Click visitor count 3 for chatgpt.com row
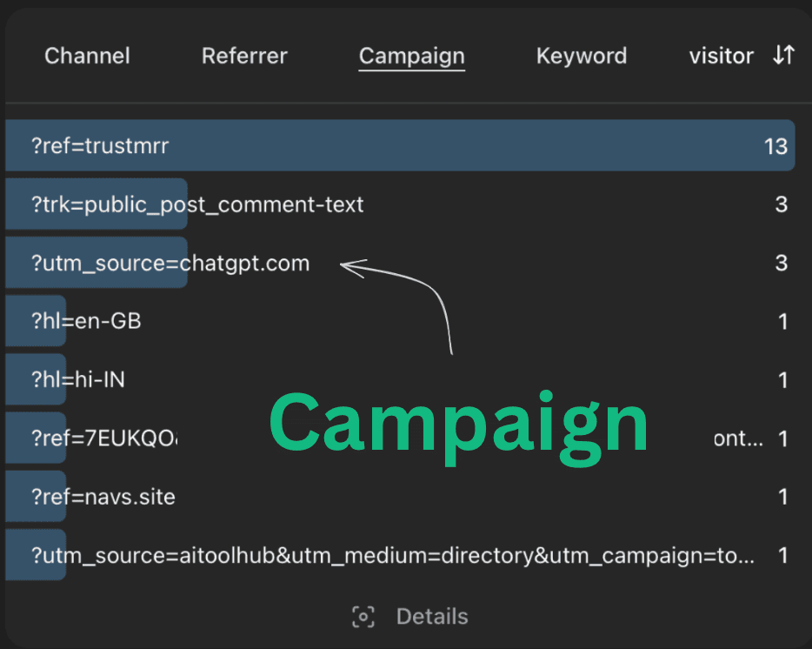The height and width of the screenshot is (649, 812). 782,264
